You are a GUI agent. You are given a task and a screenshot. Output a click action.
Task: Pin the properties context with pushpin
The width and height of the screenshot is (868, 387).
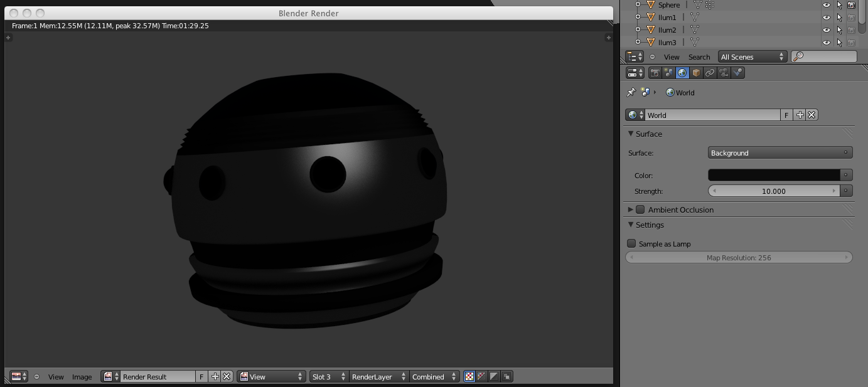click(631, 92)
